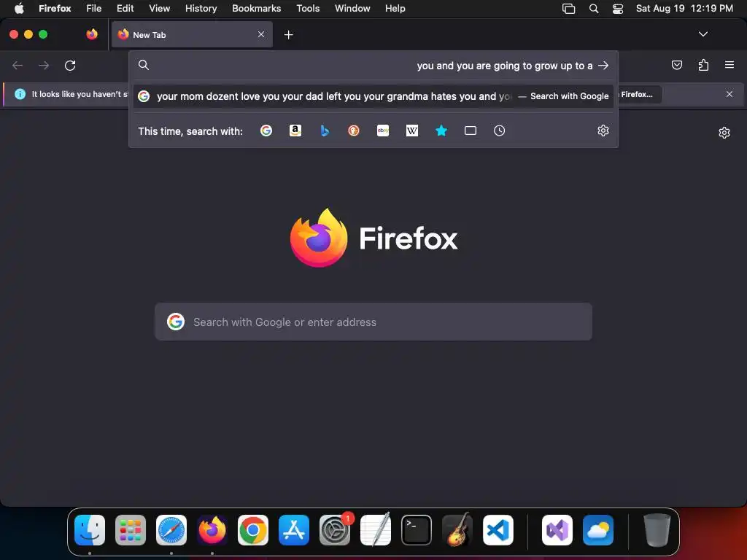Open the History menu

coord(201,9)
